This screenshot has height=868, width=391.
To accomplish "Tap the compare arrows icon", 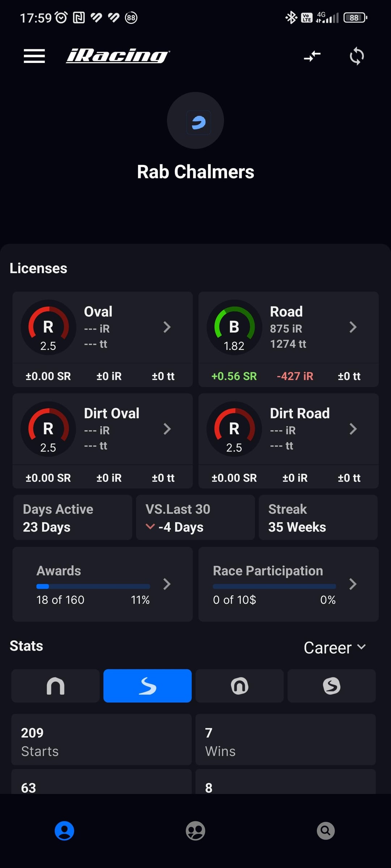I will pos(312,56).
